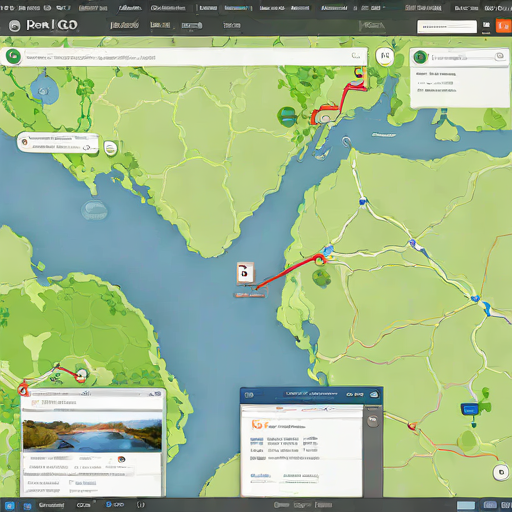The height and width of the screenshot is (512, 512).
Task: Open the round gray dropdown button on the blue panel side
Action: (x=373, y=421)
